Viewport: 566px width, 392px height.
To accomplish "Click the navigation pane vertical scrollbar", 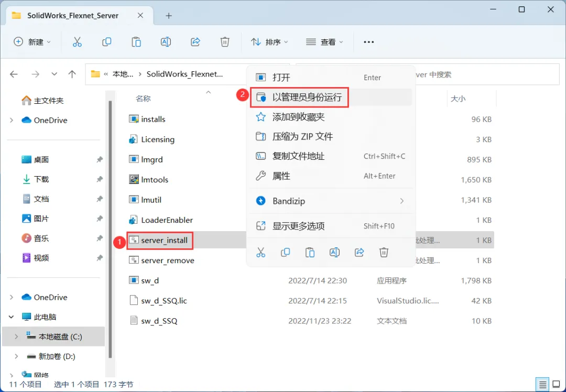I will pyautogui.click(x=111, y=229).
